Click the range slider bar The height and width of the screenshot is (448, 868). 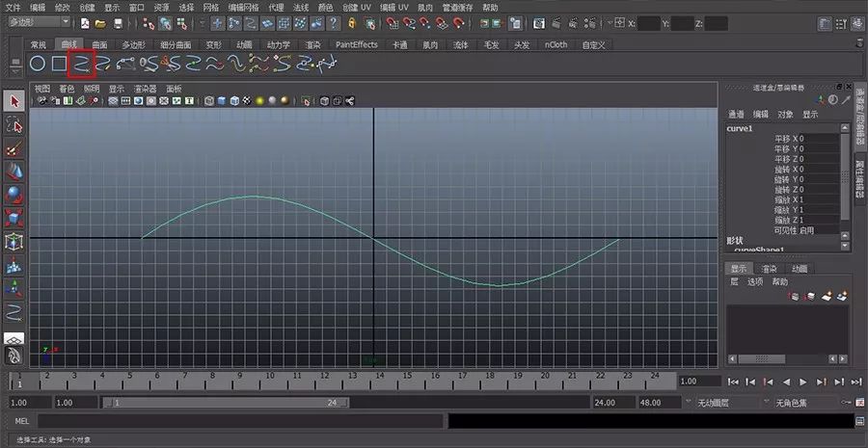click(226, 403)
